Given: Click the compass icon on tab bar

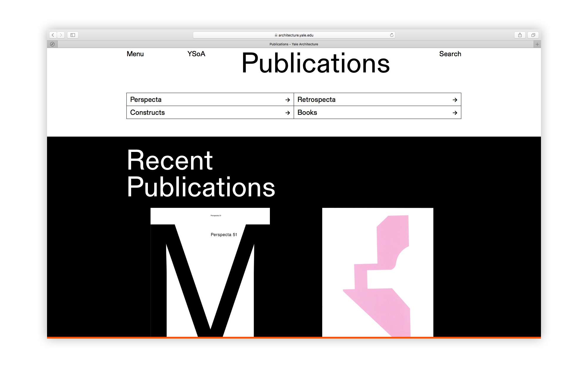Looking at the screenshot, I should click(52, 44).
